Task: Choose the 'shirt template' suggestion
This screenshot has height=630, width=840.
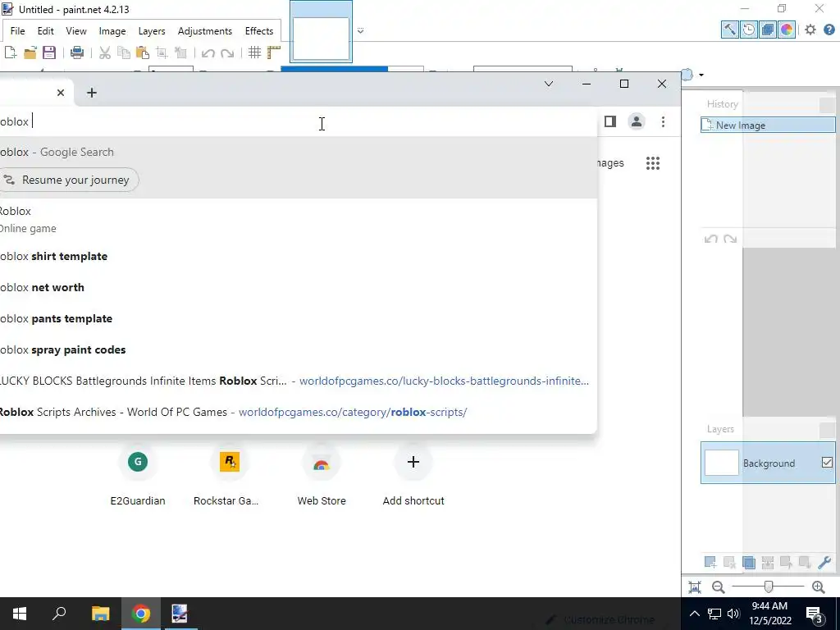Action: (297, 256)
